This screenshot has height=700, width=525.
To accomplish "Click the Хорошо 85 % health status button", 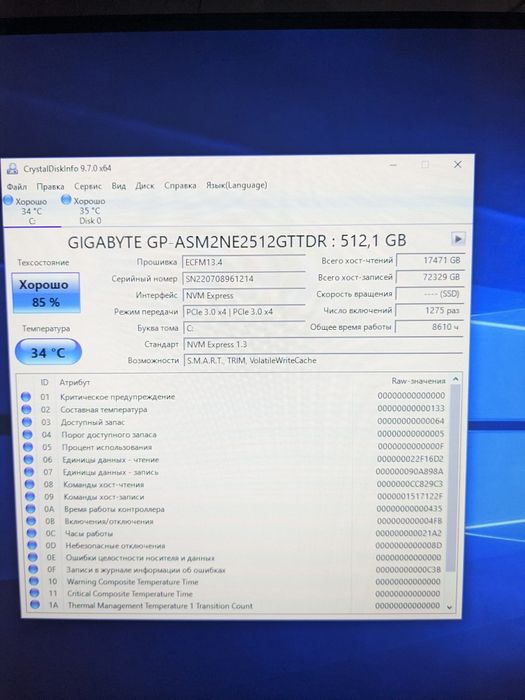I will [x=46, y=293].
